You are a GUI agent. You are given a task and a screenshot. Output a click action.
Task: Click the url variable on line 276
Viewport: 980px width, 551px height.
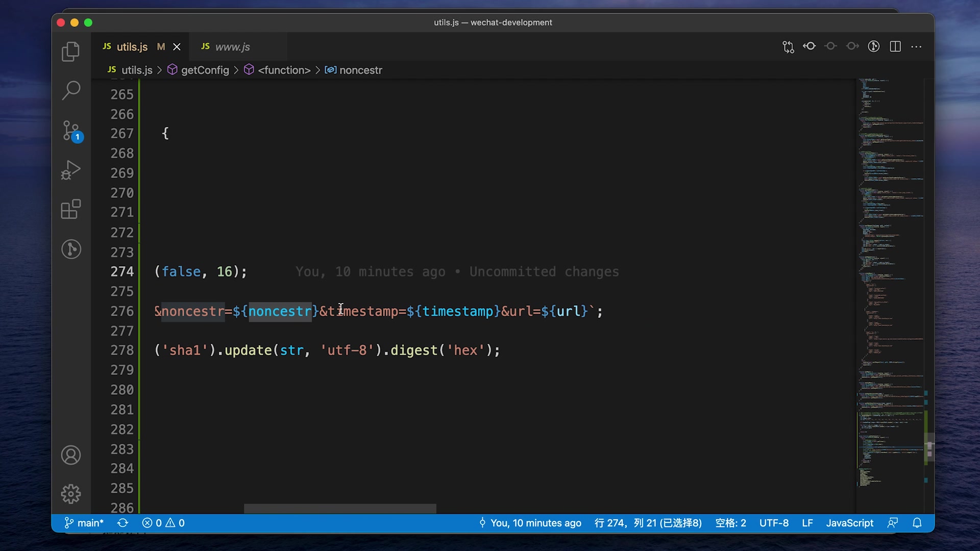pos(569,311)
